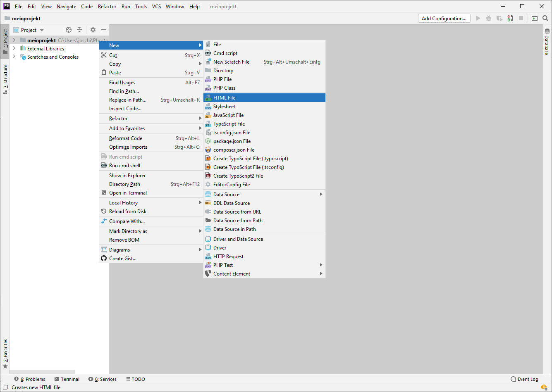Click Add Configuration button
Image resolution: width=552 pixels, height=392 pixels.
(x=444, y=18)
